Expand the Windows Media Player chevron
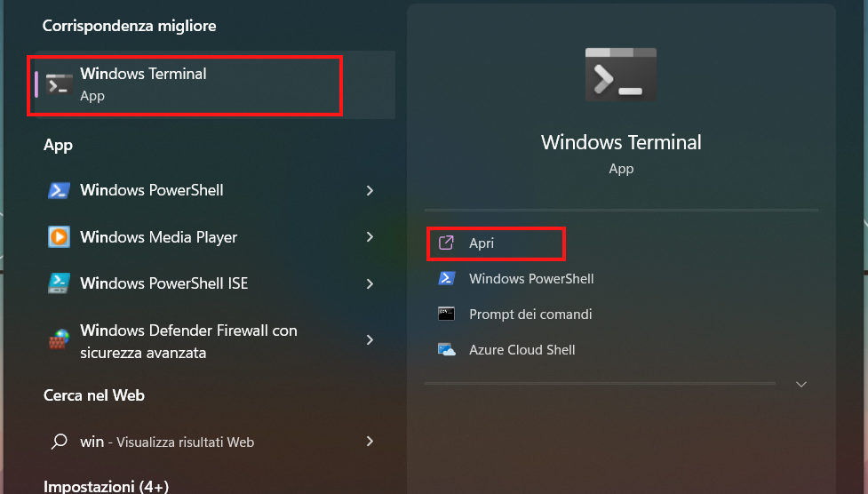Screen dimensions: 868x494 370,237
